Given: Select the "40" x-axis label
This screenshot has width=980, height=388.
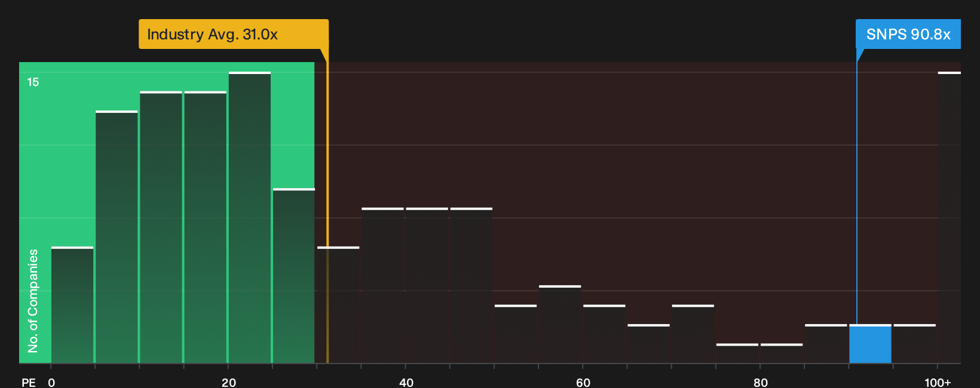Looking at the screenshot, I should click(x=406, y=382).
